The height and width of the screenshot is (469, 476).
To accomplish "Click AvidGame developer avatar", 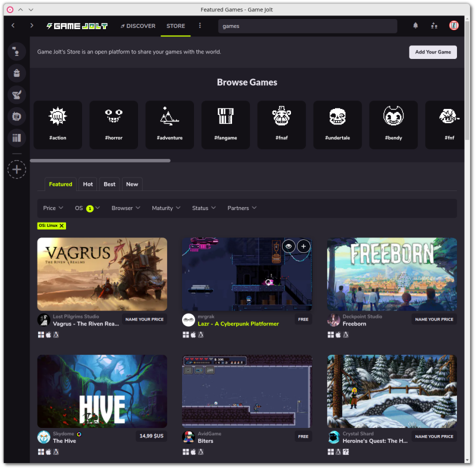I will (189, 437).
